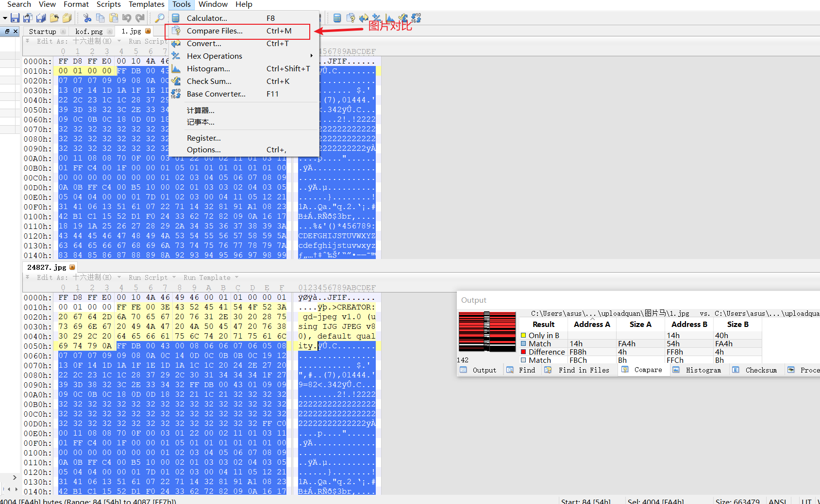The height and width of the screenshot is (504, 820).
Task: Collapse the 1.jpg editor toolbar chevron
Action: [x=28, y=41]
